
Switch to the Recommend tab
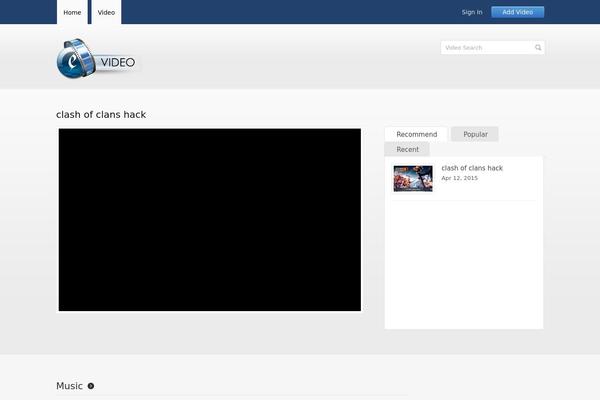pyautogui.click(x=416, y=134)
